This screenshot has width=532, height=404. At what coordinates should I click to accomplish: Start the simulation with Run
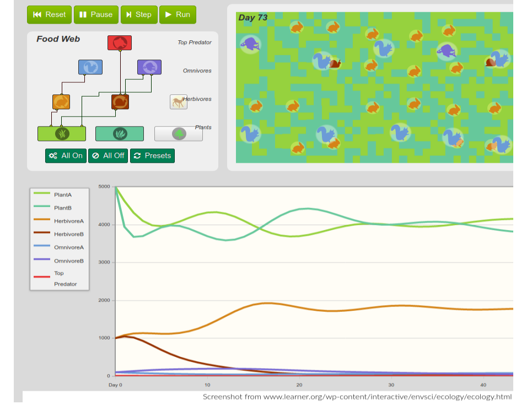[178, 15]
